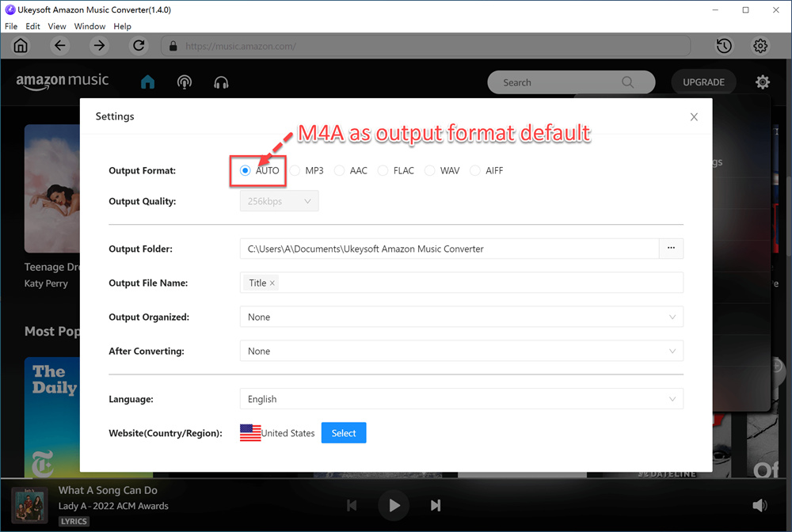This screenshot has height=532, width=792.
Task: Open The Daily podcast thumbnail
Action: point(52,417)
